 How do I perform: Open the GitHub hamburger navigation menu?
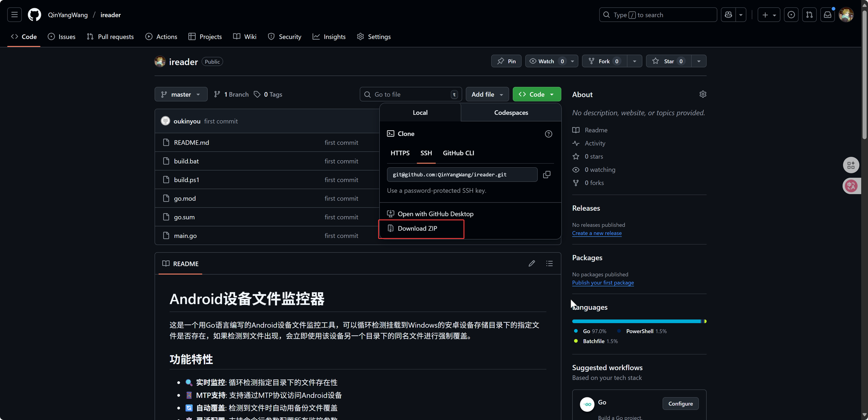click(14, 15)
